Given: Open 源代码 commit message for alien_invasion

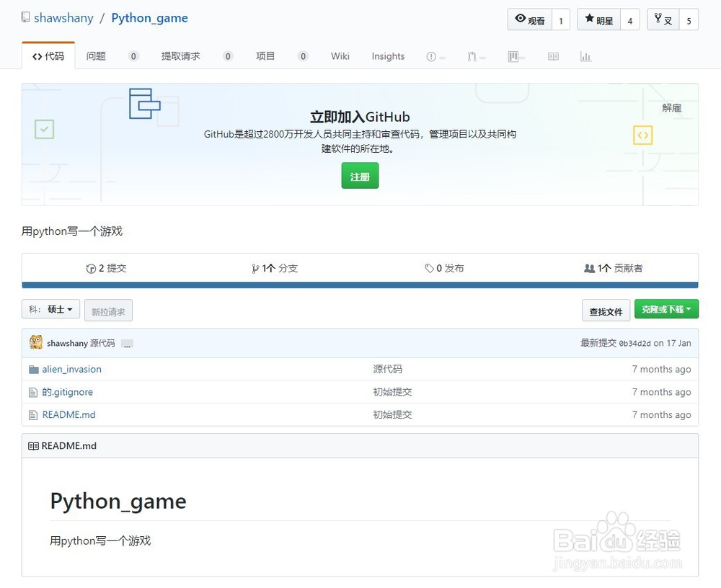Looking at the screenshot, I should pyautogui.click(x=388, y=369).
